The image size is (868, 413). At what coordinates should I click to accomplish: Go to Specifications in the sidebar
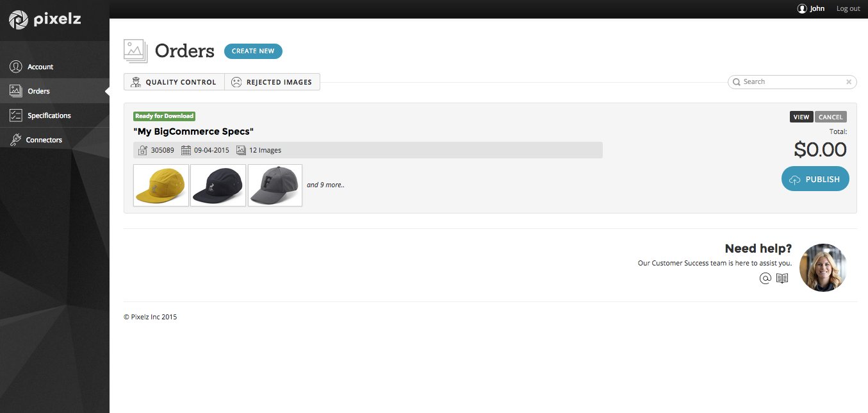point(49,115)
